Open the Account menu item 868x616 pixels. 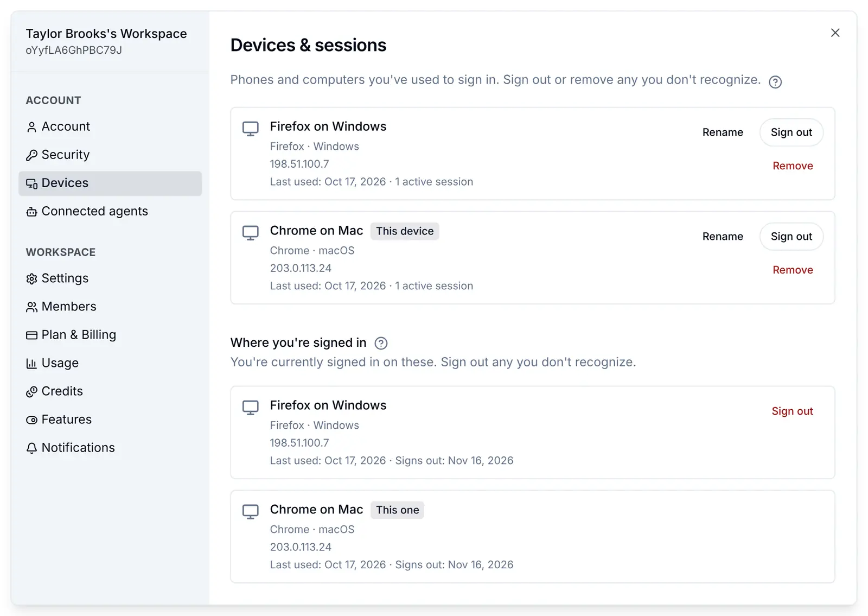click(110, 126)
